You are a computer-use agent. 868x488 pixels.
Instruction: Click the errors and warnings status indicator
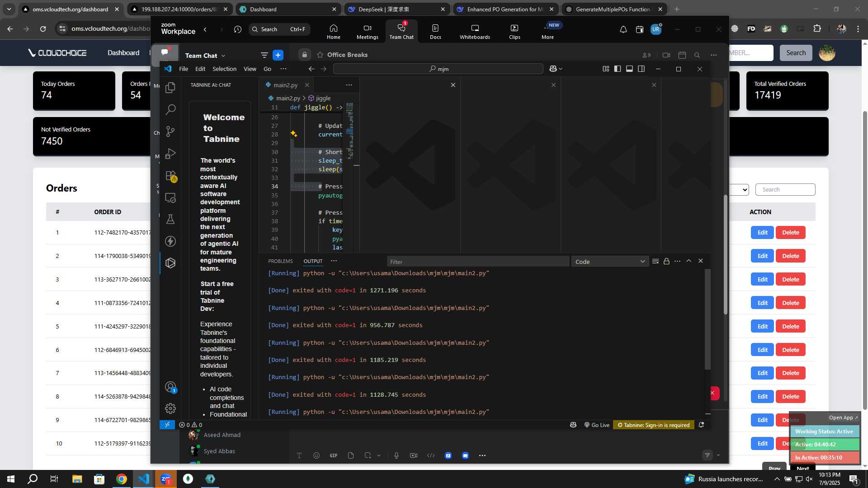pos(190,425)
